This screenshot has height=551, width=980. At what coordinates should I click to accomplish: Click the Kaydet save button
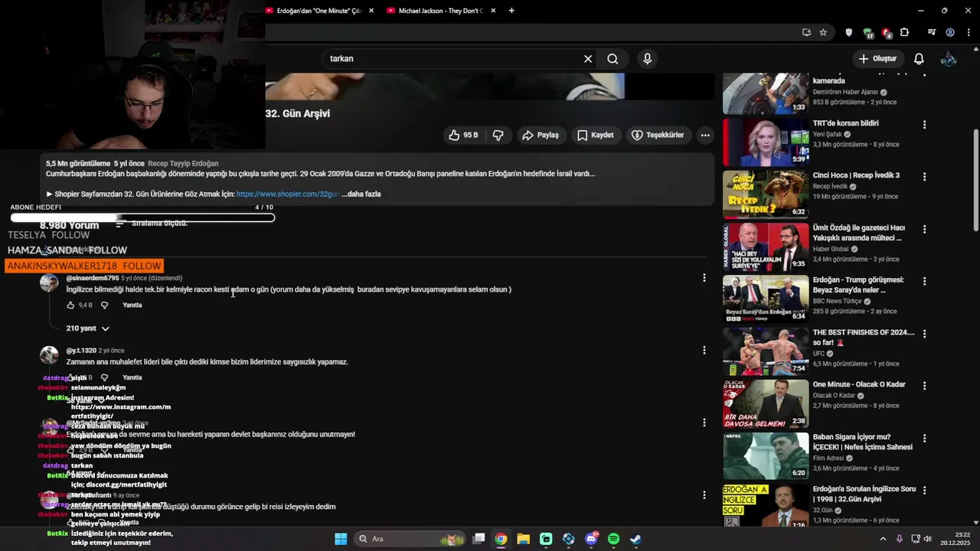[595, 135]
